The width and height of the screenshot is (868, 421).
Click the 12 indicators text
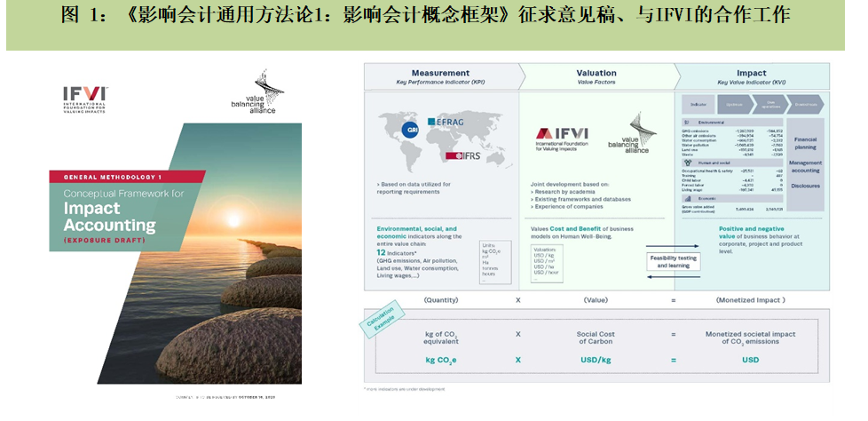(398, 252)
